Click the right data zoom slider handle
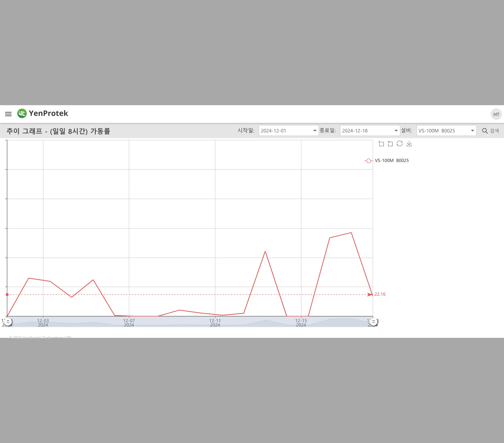Screen dimensions: 504x443 pos(373,322)
